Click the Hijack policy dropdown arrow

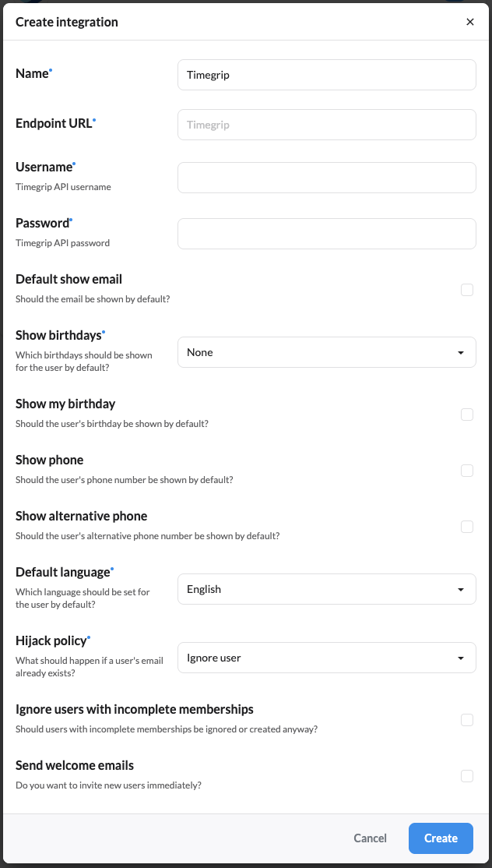click(461, 658)
